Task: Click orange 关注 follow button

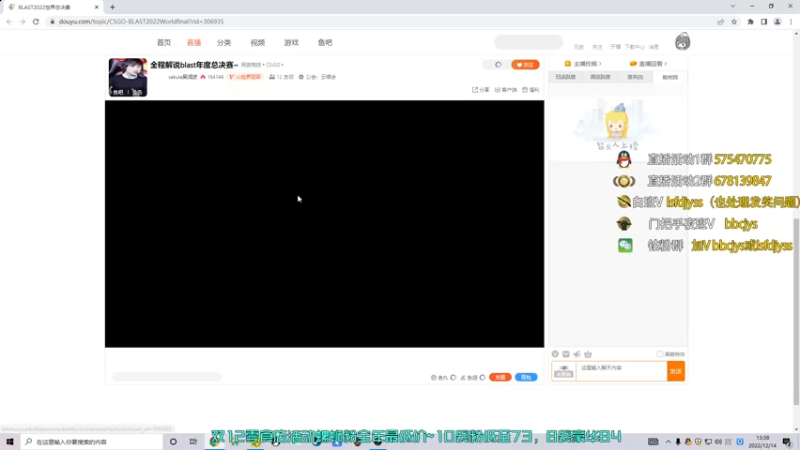Action: coord(525,65)
